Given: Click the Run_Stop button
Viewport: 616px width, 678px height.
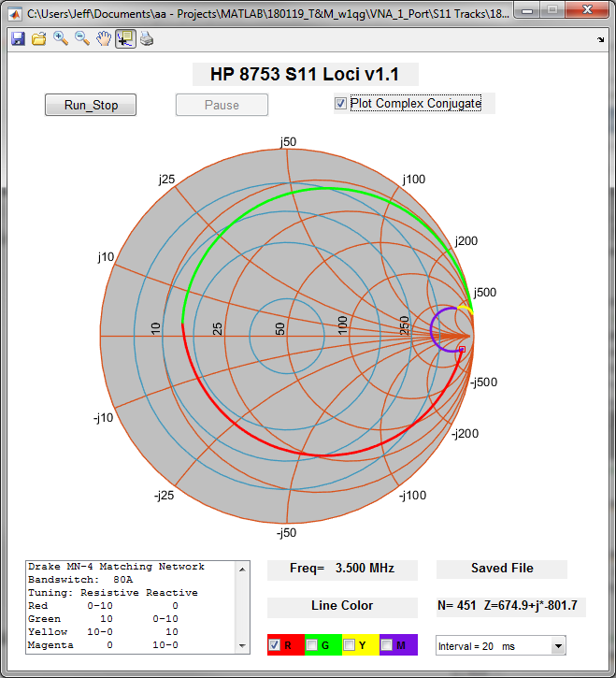Looking at the screenshot, I should pyautogui.click(x=91, y=105).
